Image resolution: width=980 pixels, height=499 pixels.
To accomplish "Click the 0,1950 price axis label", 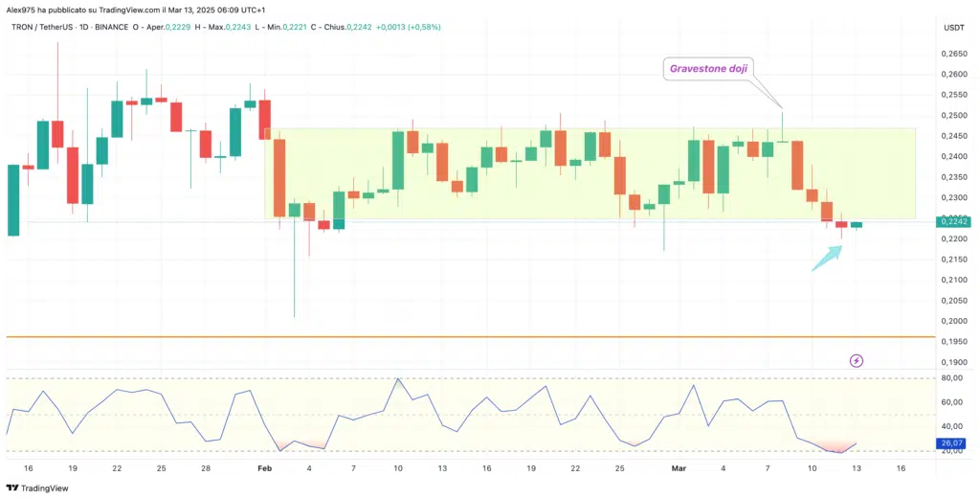I will tap(952, 342).
